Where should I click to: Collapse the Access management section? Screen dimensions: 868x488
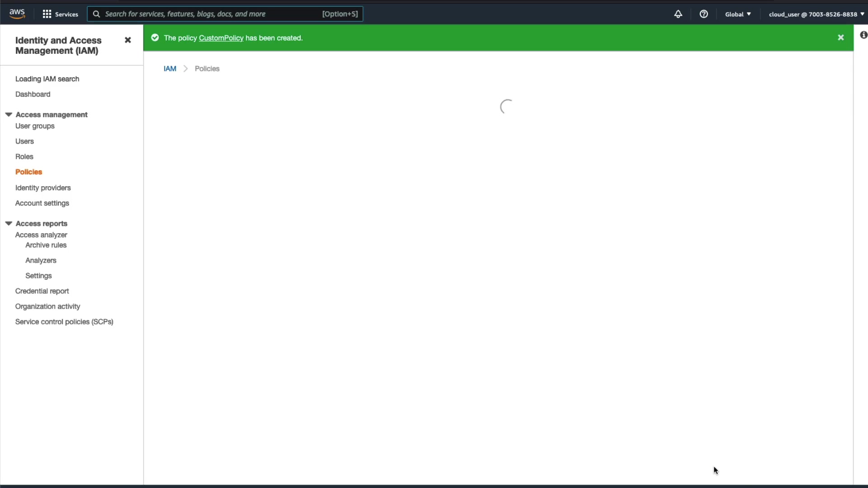9,114
